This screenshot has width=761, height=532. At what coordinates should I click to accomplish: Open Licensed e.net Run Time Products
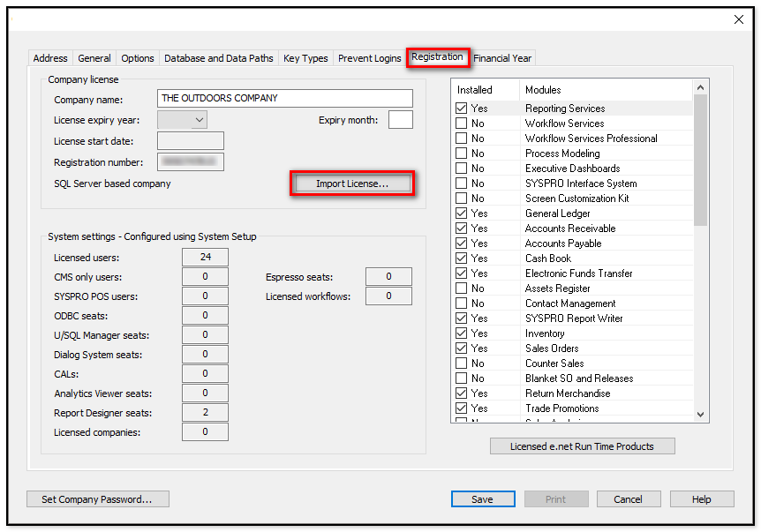point(582,446)
